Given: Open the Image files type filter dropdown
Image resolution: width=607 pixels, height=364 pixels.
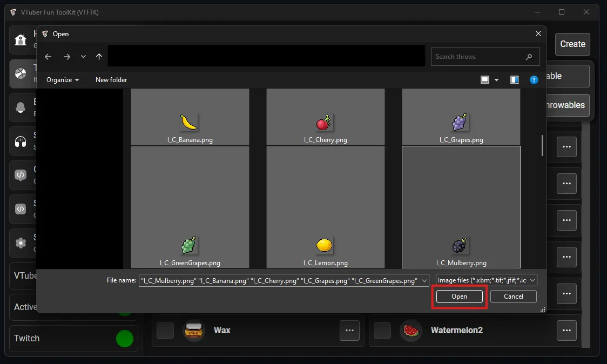Looking at the screenshot, I should point(487,280).
